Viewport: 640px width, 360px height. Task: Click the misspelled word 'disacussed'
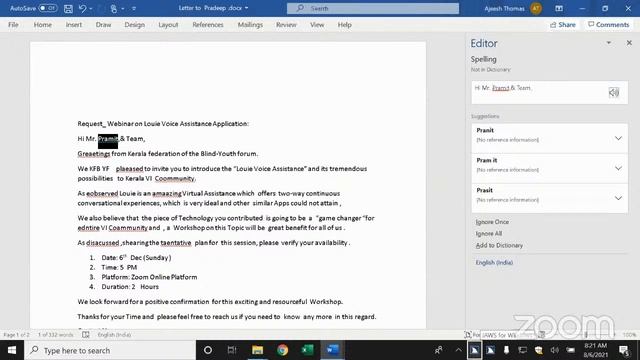pyautogui.click(x=102, y=243)
